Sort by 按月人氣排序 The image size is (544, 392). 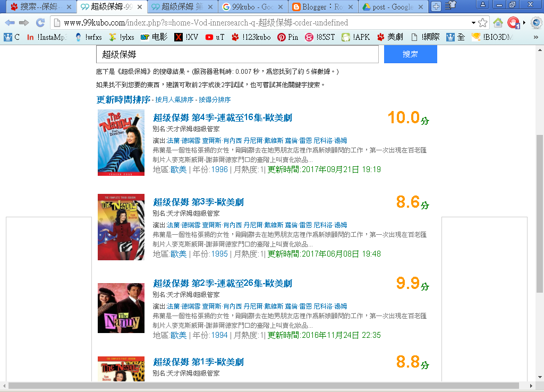click(x=174, y=100)
